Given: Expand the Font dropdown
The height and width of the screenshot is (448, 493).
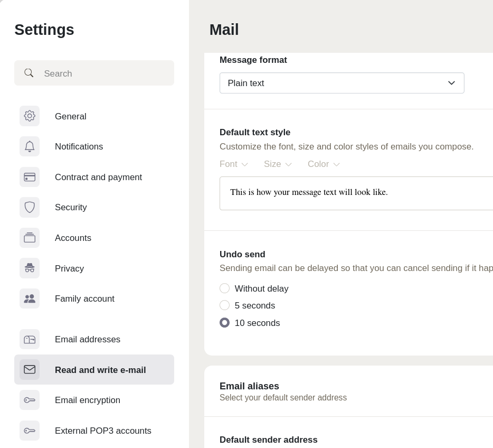Looking at the screenshot, I should point(233,164).
